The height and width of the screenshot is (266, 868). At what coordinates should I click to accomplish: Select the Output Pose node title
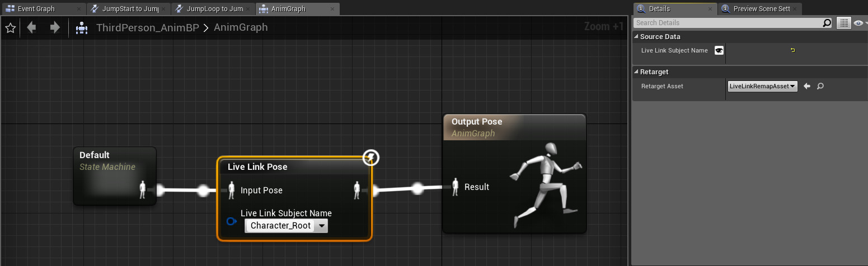click(477, 122)
